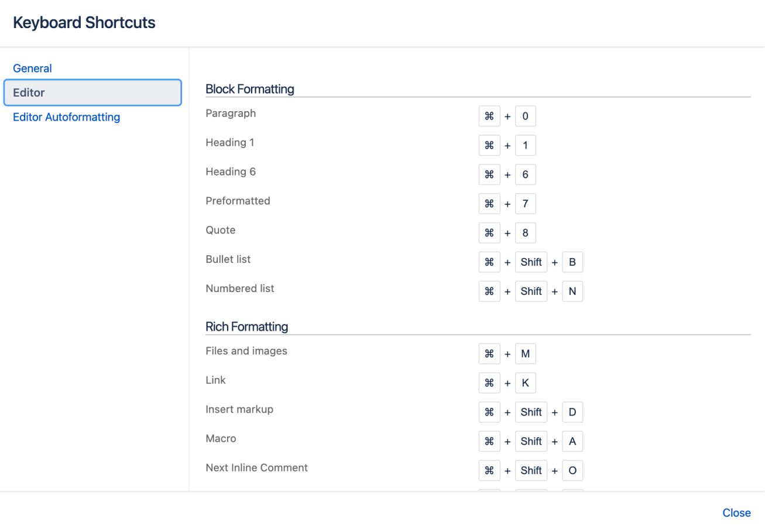Switch to Editor Autoformatting tab
The width and height of the screenshot is (765, 532).
66,117
